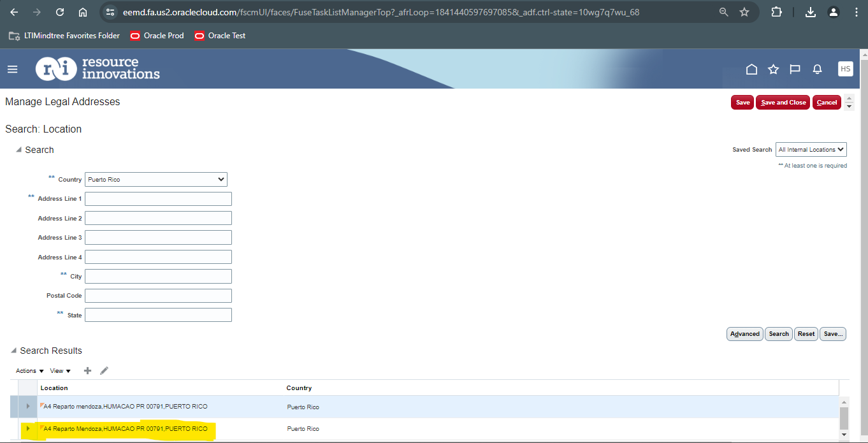Open the Country dropdown

tap(156, 179)
